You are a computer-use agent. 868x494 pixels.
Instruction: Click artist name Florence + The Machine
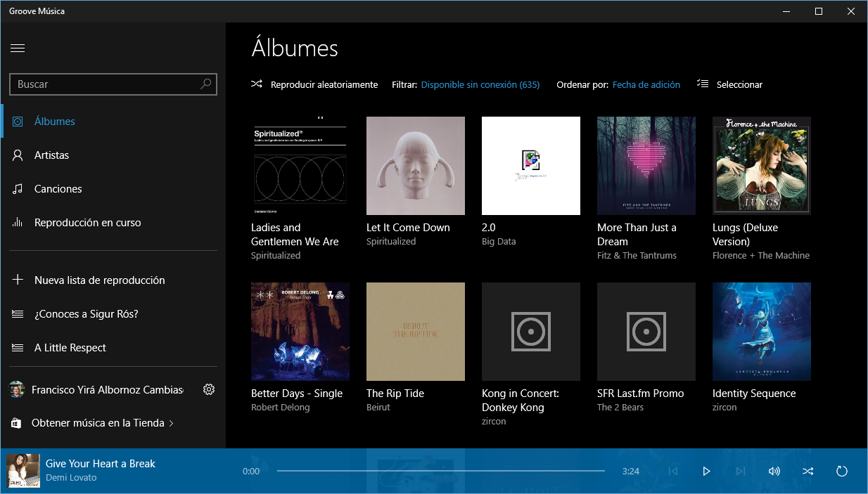click(761, 256)
